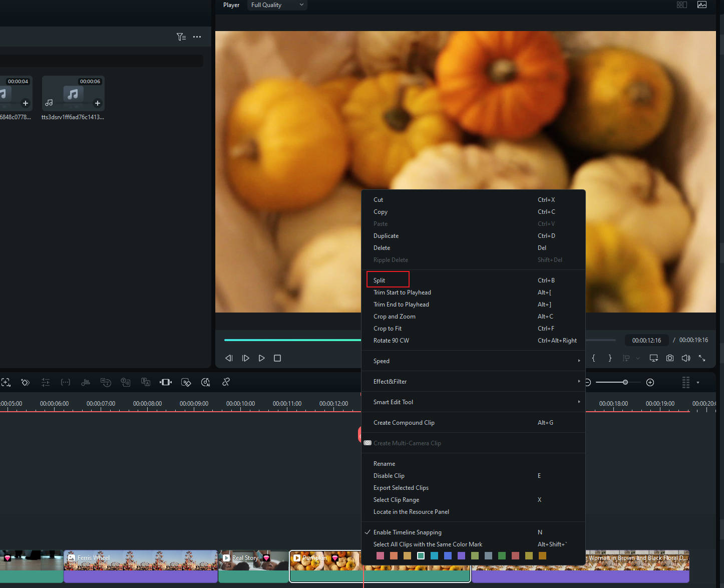Set mark in with left brace
The height and width of the screenshot is (588, 724).
tap(594, 358)
